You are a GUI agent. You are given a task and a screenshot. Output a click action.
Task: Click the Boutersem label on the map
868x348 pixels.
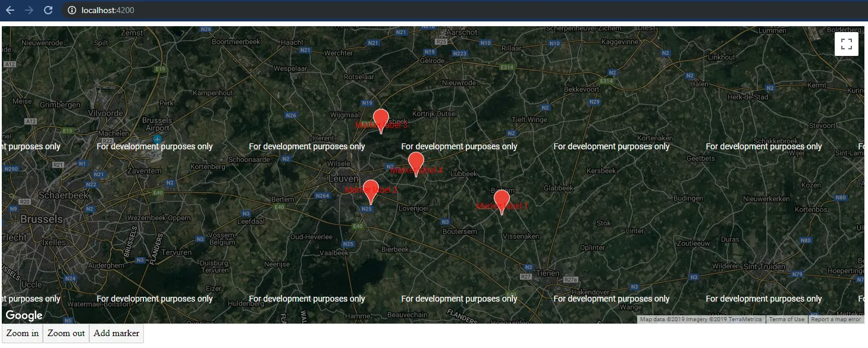click(x=460, y=231)
